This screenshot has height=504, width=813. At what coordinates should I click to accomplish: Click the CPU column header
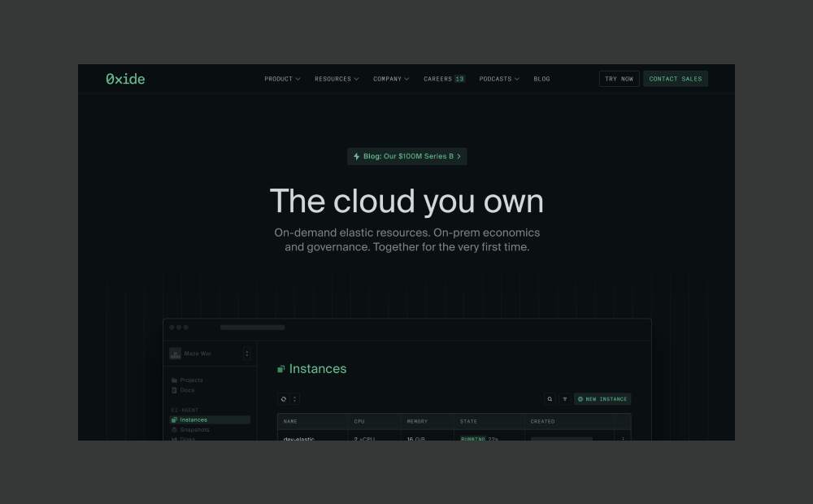(x=359, y=422)
